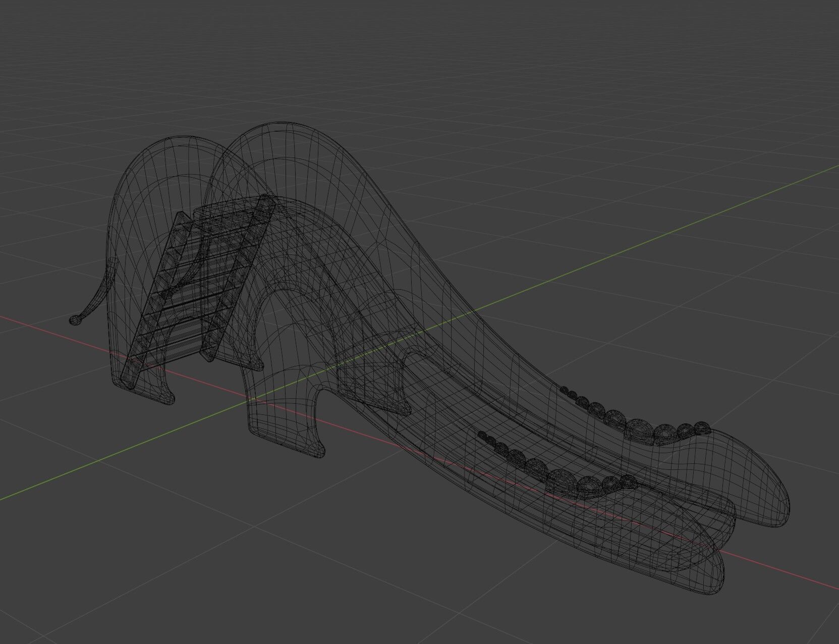839x644 pixels.
Task: Click the ball at the tail tip
Action: pos(75,320)
